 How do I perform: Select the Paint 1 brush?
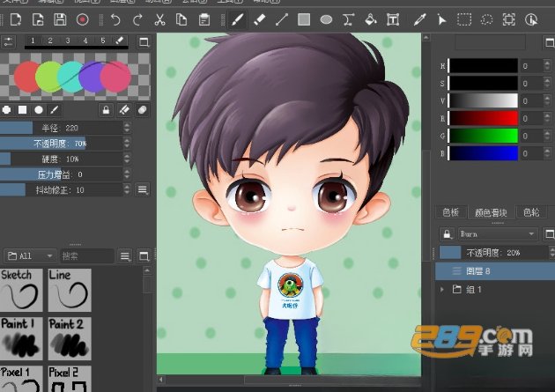coord(21,338)
